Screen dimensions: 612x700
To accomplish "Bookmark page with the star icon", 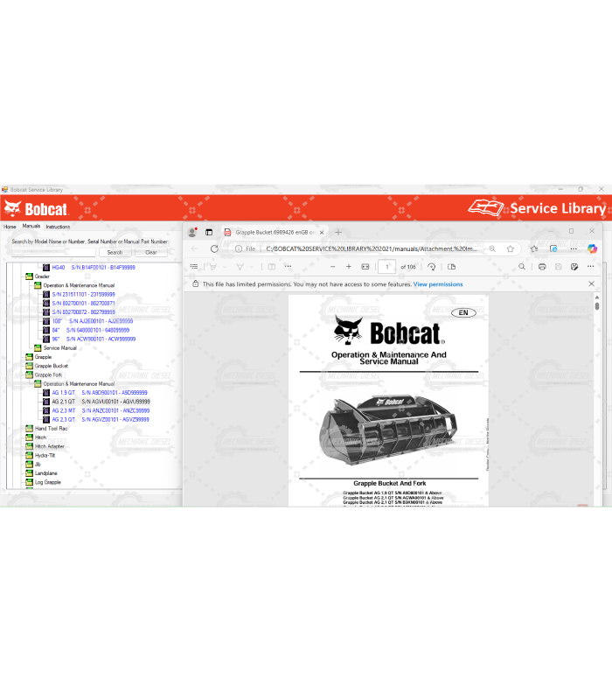I will click(x=511, y=248).
